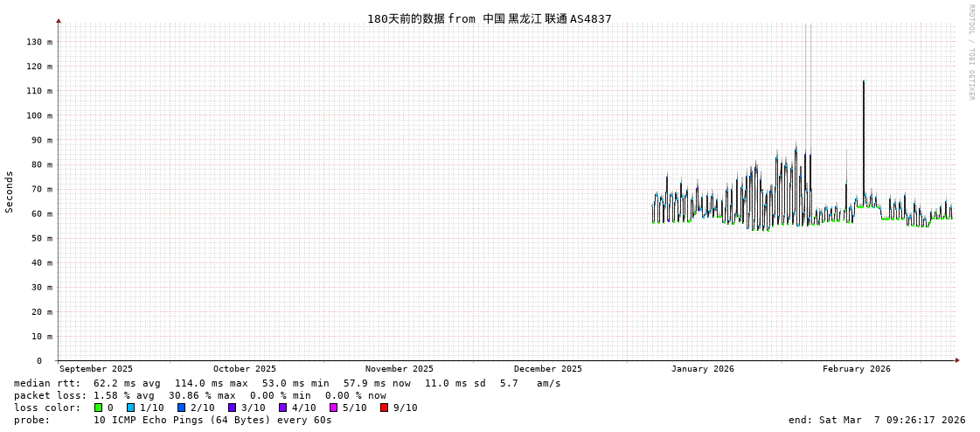980x432 pixels.
Task: Click the December 2025 axis label
Action: pos(547,369)
